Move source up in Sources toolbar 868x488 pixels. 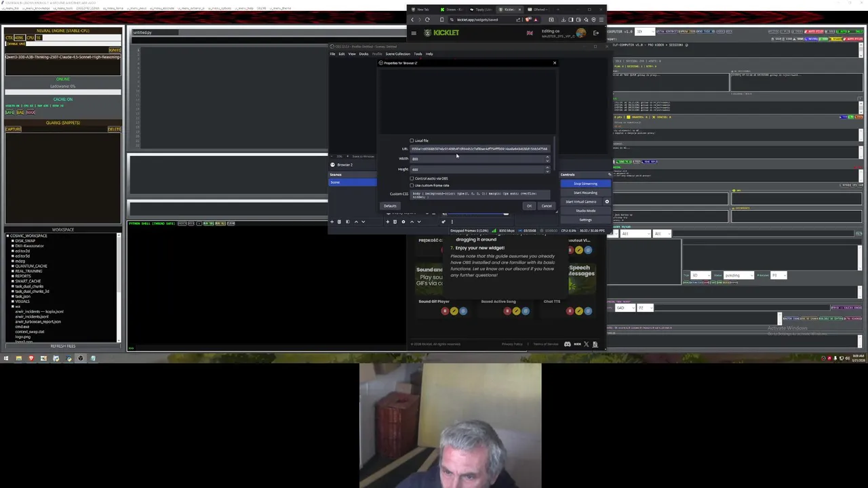pyautogui.click(x=412, y=222)
